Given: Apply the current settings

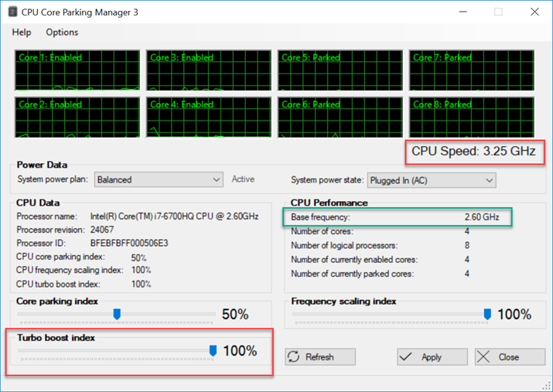Looking at the screenshot, I should [432, 356].
